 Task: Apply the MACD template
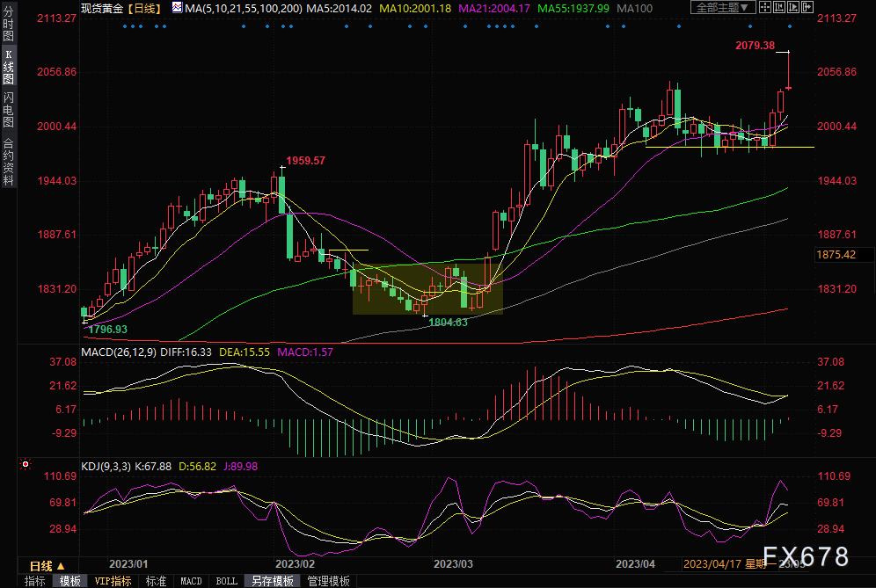191,581
